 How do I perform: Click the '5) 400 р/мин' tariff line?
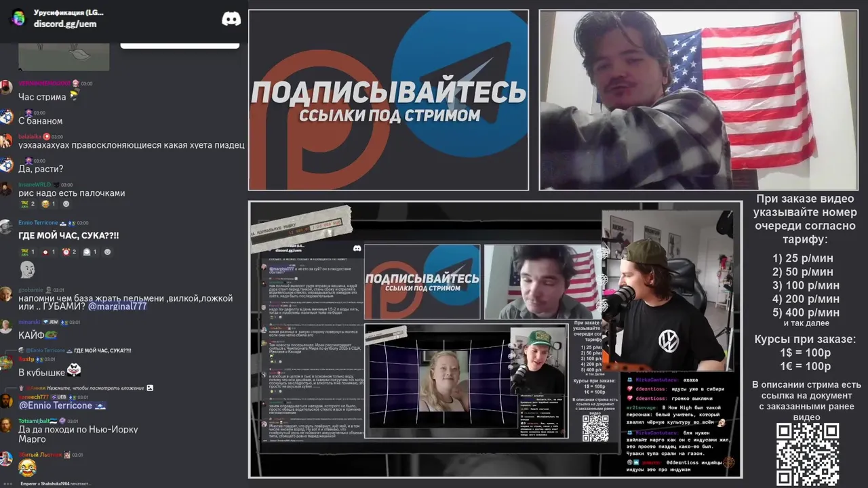click(x=806, y=312)
